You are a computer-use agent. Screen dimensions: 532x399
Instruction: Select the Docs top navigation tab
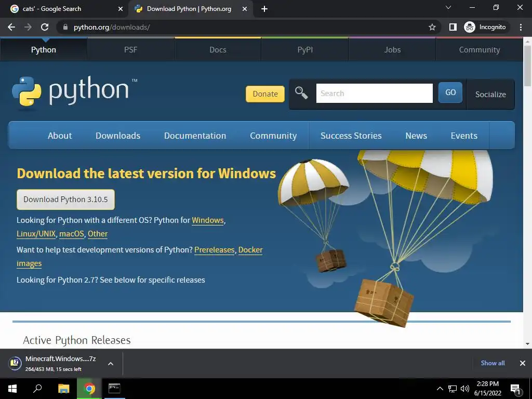click(218, 49)
